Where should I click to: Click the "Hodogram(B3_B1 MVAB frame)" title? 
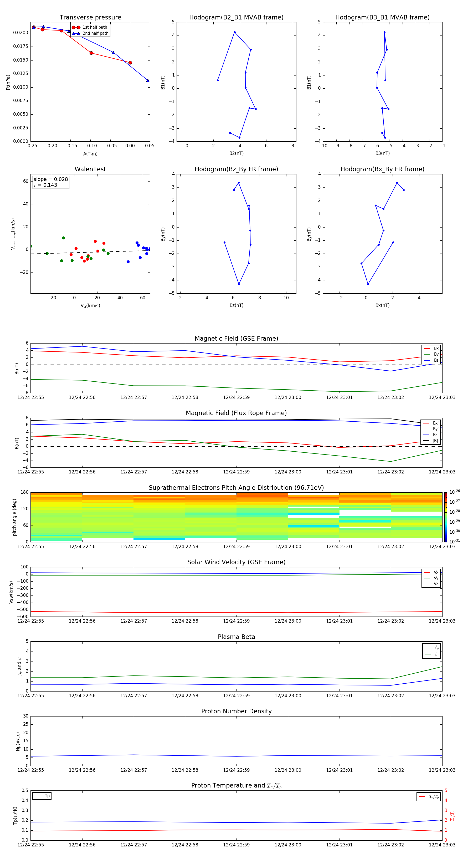pos(382,17)
